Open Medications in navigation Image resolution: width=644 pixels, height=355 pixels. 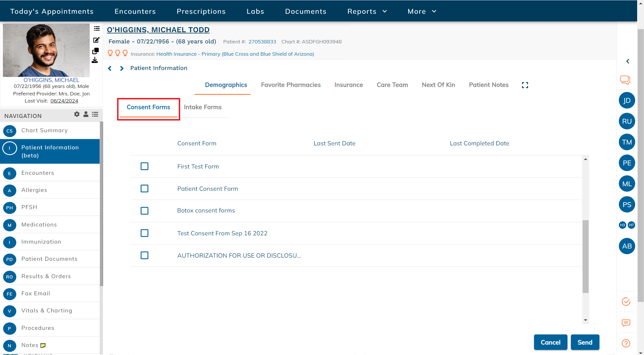(50, 225)
